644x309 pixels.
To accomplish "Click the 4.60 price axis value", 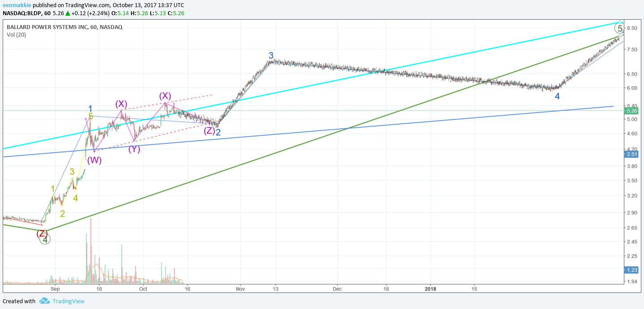I will (633, 134).
